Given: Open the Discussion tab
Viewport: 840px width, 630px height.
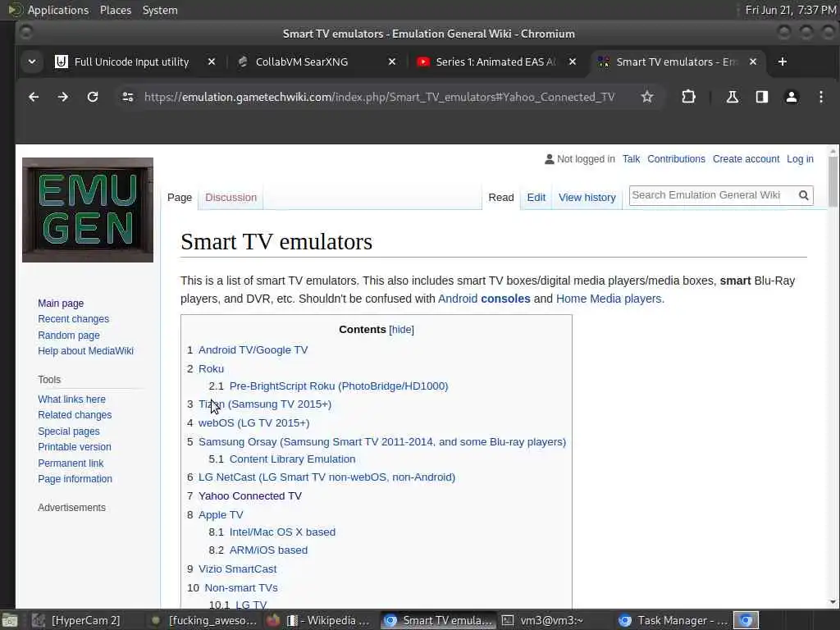Looking at the screenshot, I should [x=231, y=197].
